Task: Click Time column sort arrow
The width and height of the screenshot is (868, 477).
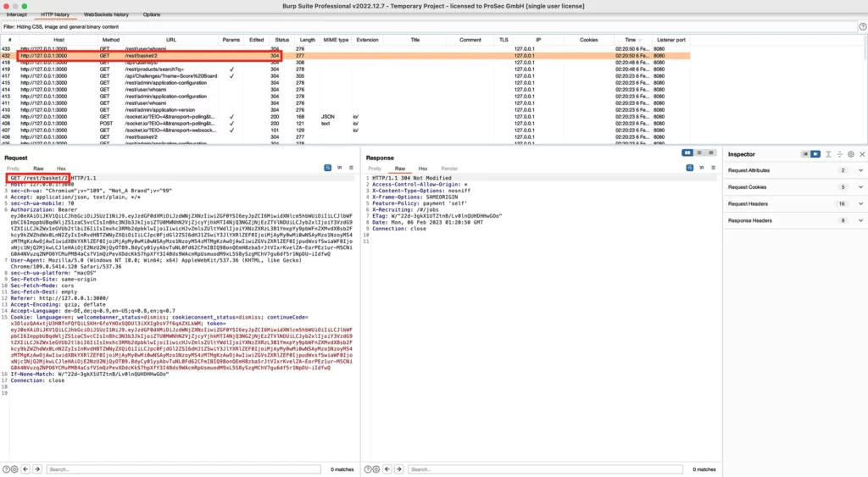Action: [x=640, y=40]
